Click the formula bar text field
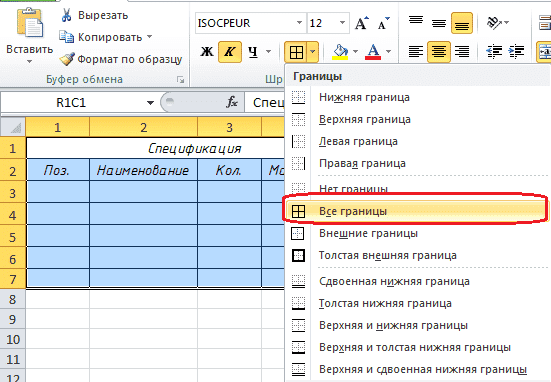Viewport: 551px width, 382px height. pos(265,103)
